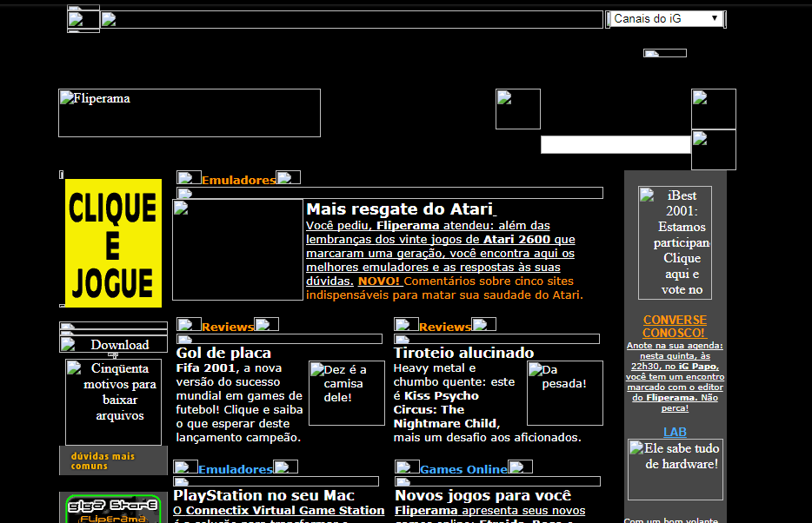The image size is (812, 523).
Task: Click icon right of Gol de placa Reviews heading
Action: tap(267, 324)
